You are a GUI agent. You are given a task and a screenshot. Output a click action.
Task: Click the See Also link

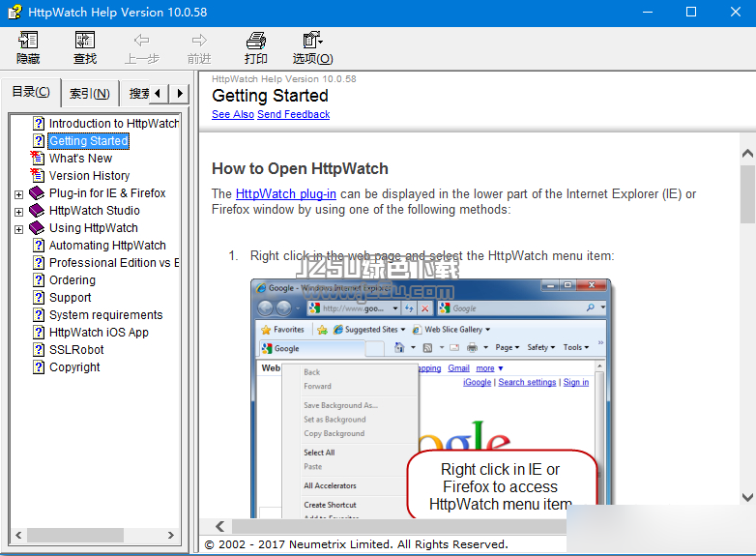pos(233,114)
